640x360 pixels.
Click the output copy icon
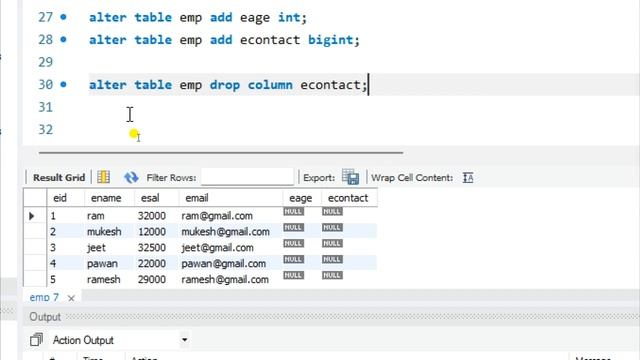[36, 340]
